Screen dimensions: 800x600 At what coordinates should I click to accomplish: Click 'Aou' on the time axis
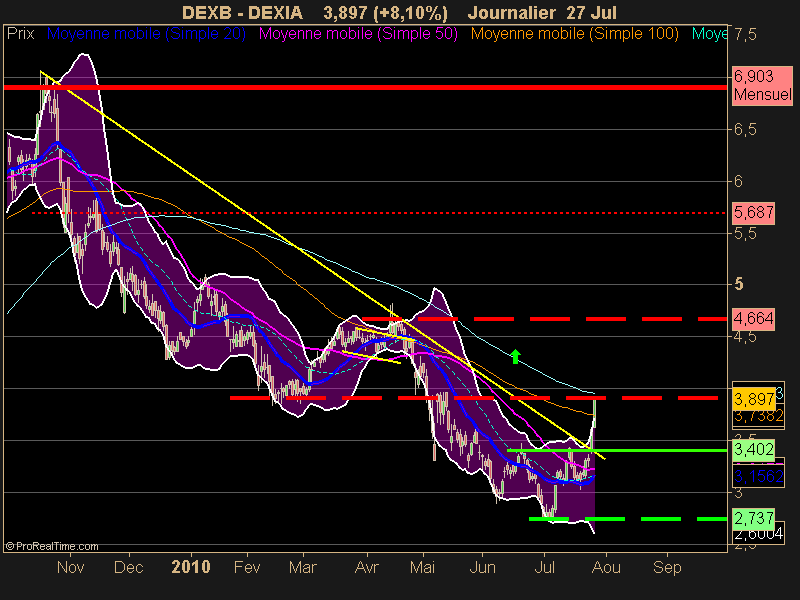[x=606, y=567]
